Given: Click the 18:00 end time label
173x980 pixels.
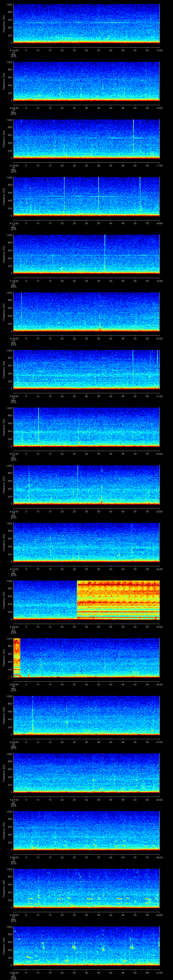Looking at the screenshot, I should (x=160, y=223).
